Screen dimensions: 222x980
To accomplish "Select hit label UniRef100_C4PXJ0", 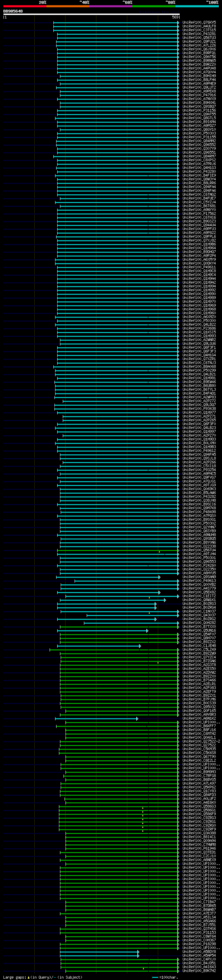I will pyautogui.click(x=199, y=959).
